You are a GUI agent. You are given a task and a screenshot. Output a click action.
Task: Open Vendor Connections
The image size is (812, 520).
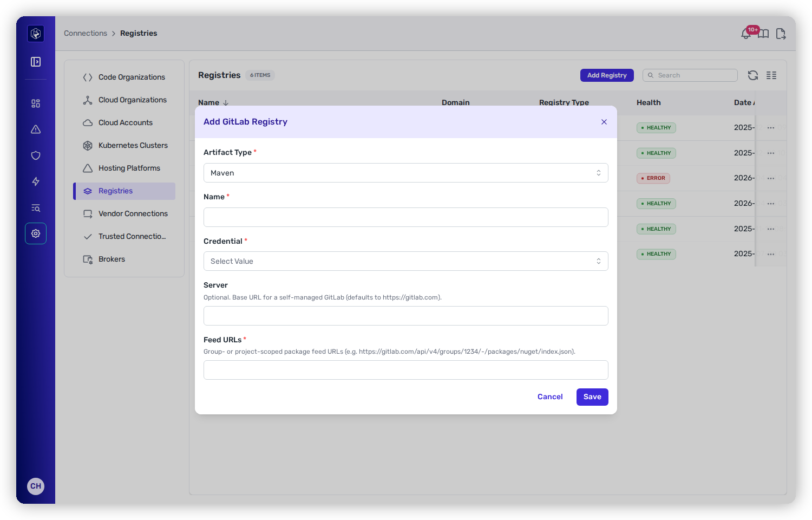tap(125, 214)
